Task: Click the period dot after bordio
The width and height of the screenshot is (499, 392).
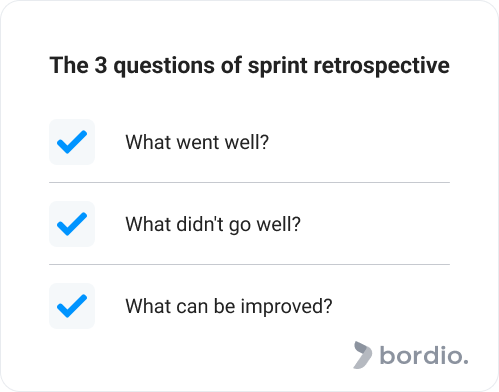Action: tap(465, 362)
